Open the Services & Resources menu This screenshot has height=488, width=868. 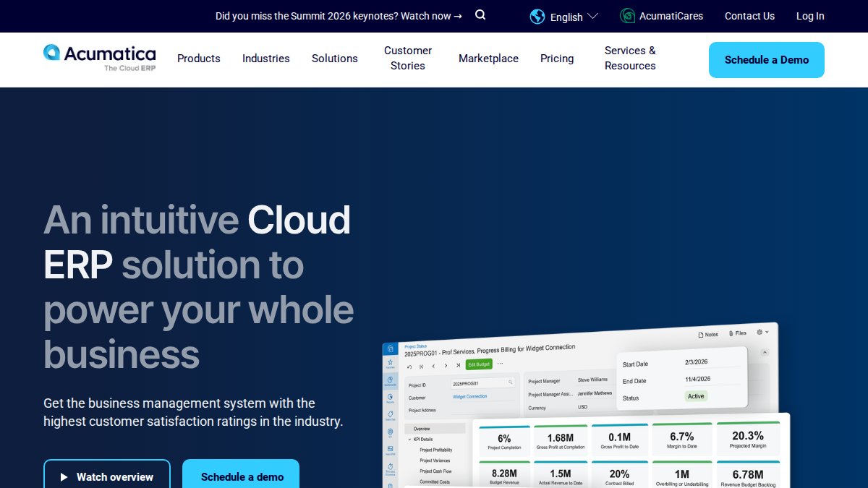click(x=630, y=58)
